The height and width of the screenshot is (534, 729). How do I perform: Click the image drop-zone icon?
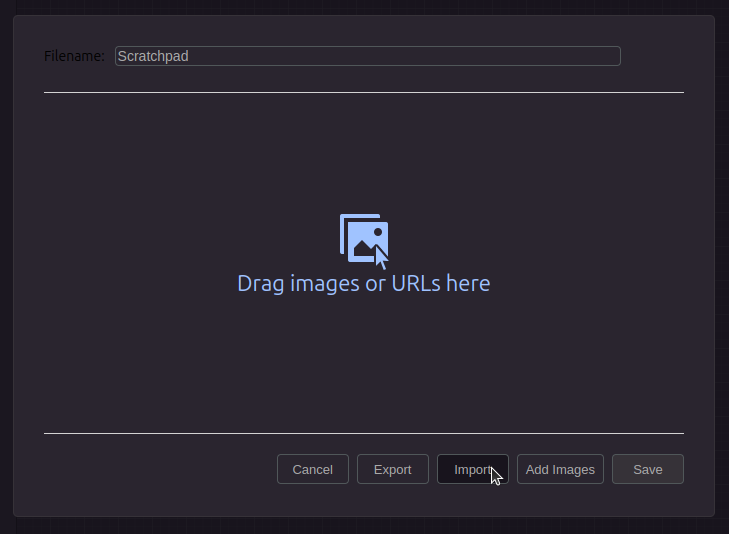point(364,241)
